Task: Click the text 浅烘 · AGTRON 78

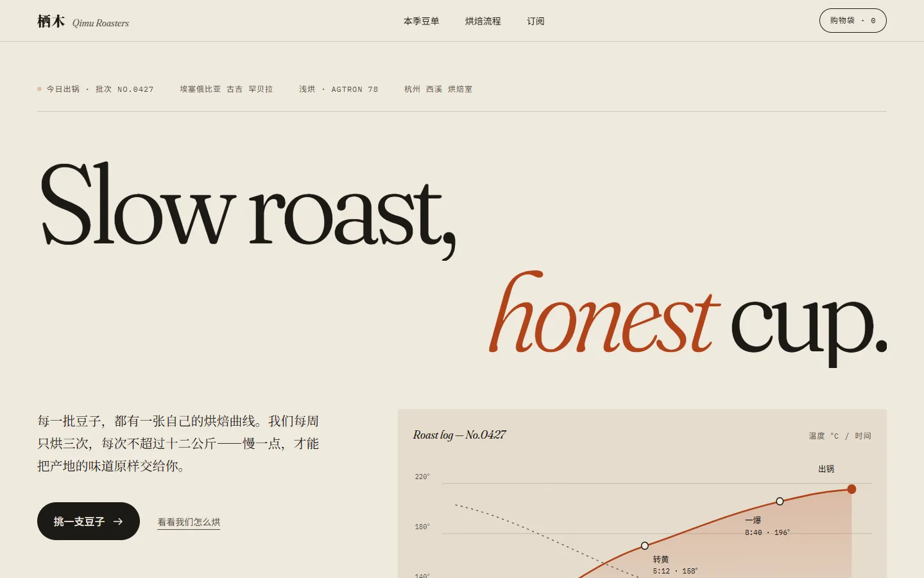Action: click(x=339, y=89)
